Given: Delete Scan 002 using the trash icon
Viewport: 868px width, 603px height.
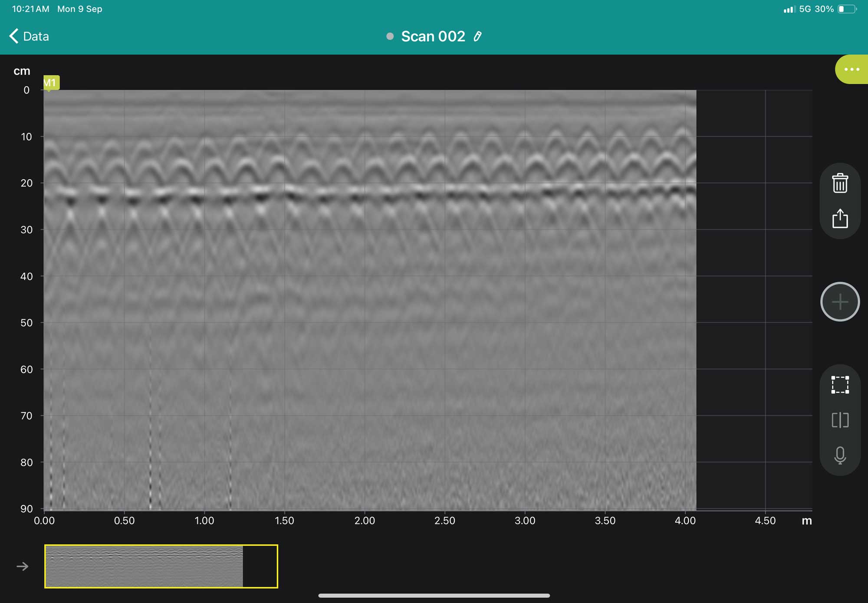Looking at the screenshot, I should click(840, 183).
